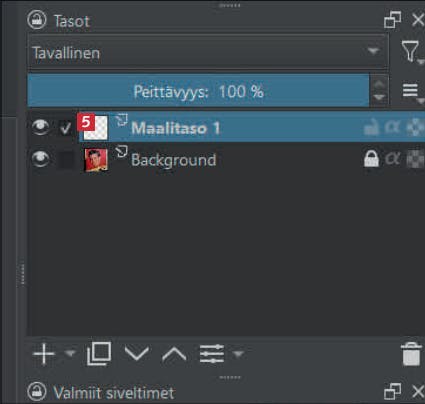Viewport: 425px width, 404px height.
Task: Move layer down with the down chevron
Action: point(137,353)
